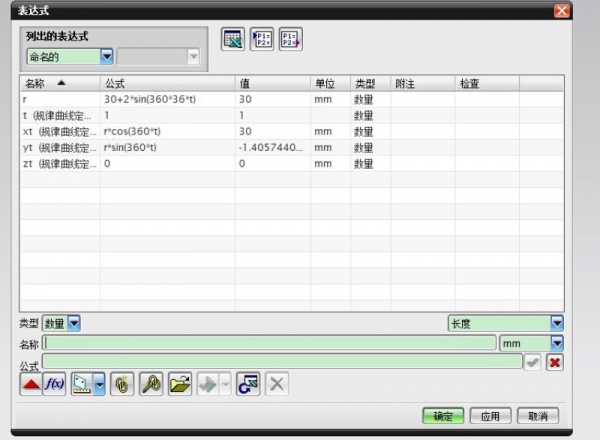The width and height of the screenshot is (600, 440).
Task: Open the 命名的 listed expressions dropdown
Action: pos(107,58)
